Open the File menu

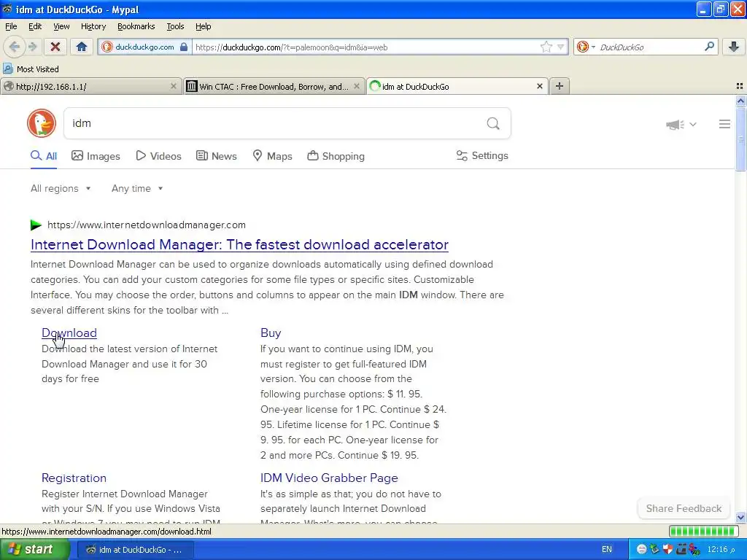click(x=11, y=26)
